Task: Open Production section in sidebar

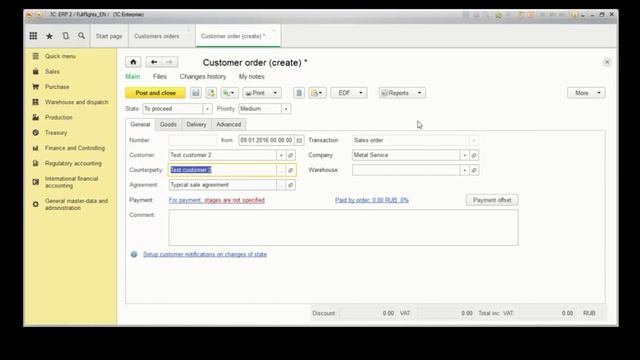Action: pyautogui.click(x=58, y=118)
